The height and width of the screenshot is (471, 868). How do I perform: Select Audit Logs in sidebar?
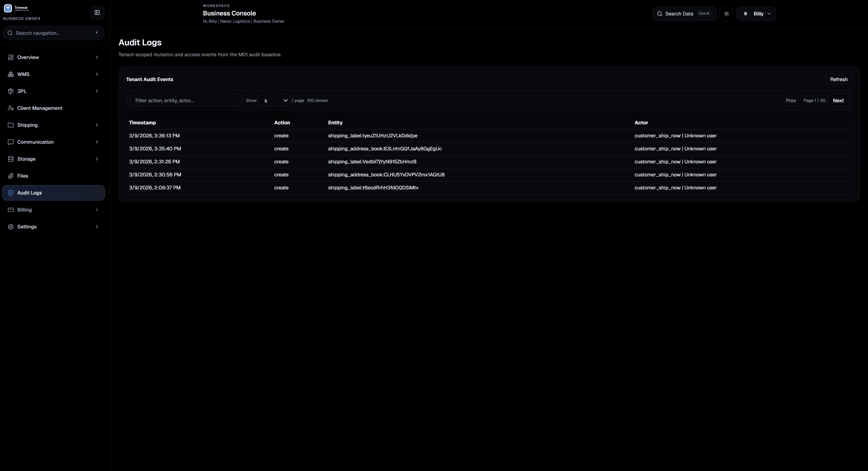(x=30, y=193)
